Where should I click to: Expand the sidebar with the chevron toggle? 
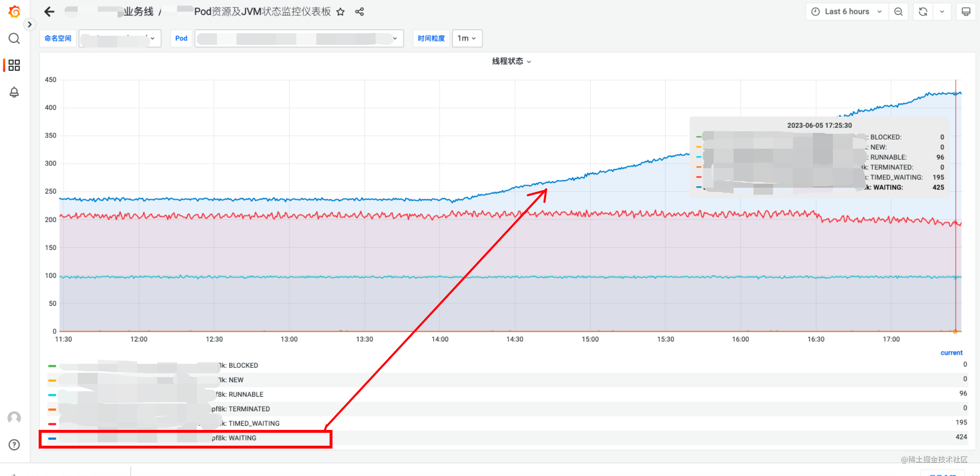(30, 25)
